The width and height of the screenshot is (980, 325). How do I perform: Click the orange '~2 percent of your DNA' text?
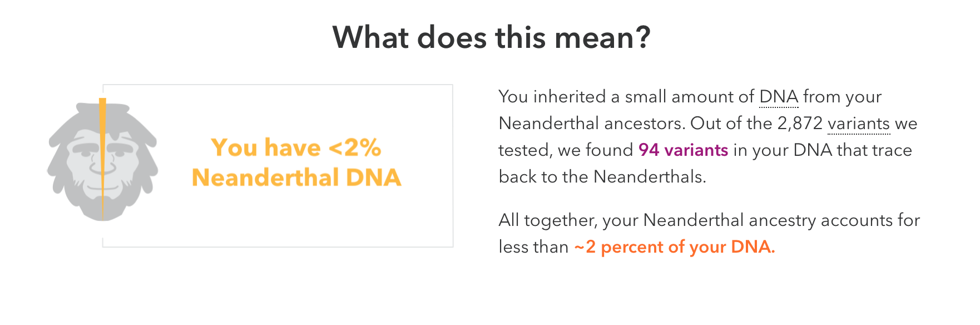(x=675, y=247)
